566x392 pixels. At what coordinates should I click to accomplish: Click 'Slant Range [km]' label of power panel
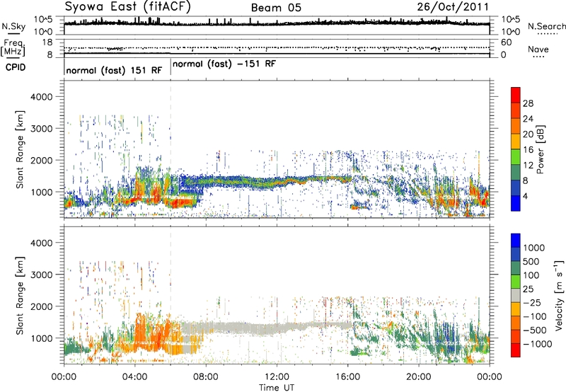pyautogui.click(x=20, y=149)
